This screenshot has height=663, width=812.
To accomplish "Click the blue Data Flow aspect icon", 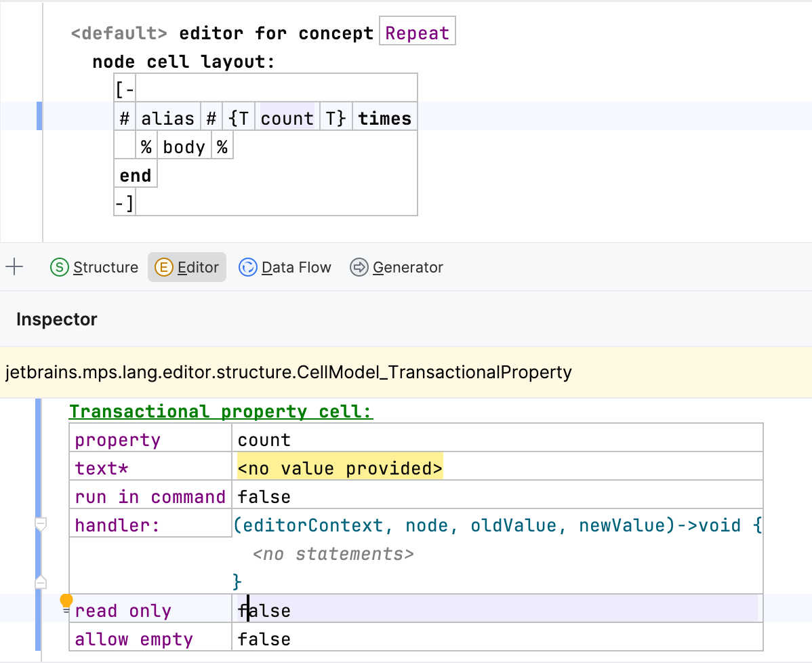I will tap(248, 267).
